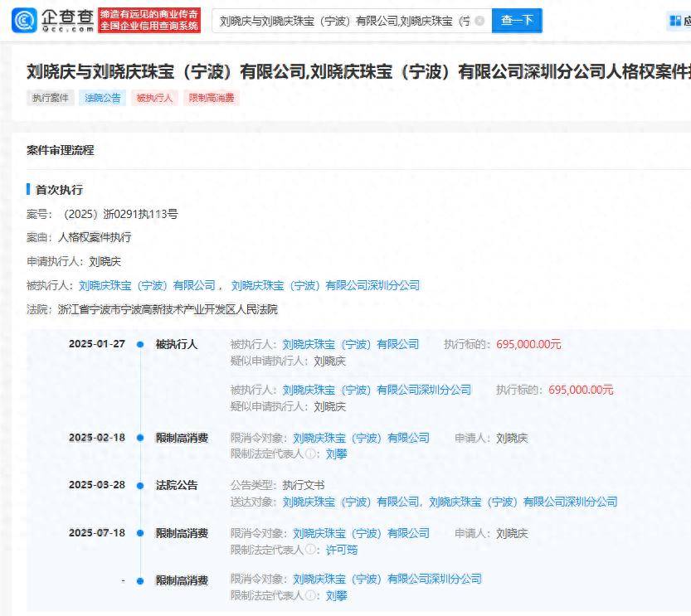The height and width of the screenshot is (616, 691).
Task: Clear the search box with the X icon
Action: click(480, 21)
